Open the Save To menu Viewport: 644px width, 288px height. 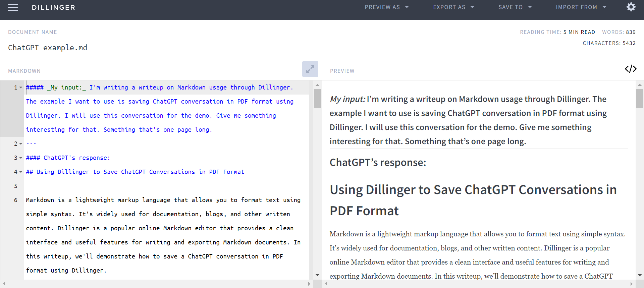coord(515,7)
